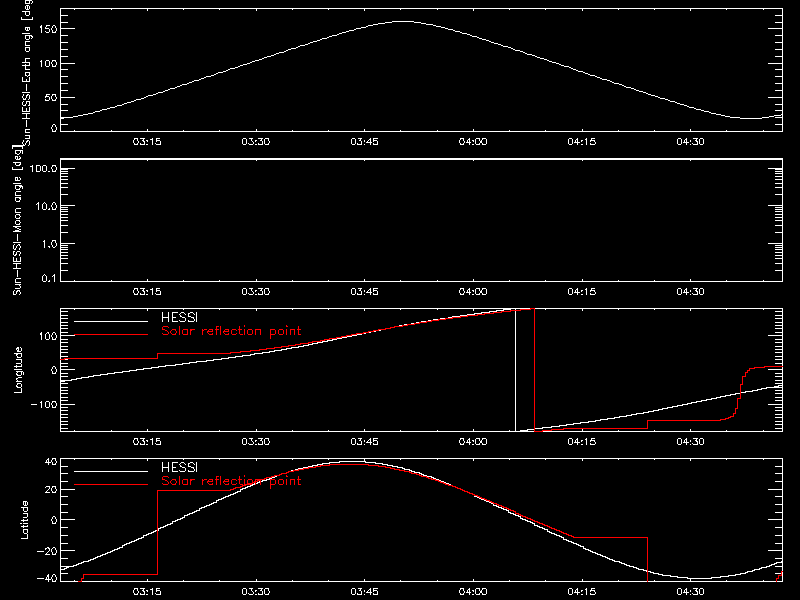
Task: Click 04:30 time label under Earth angle plot
Action: pyautogui.click(x=690, y=141)
